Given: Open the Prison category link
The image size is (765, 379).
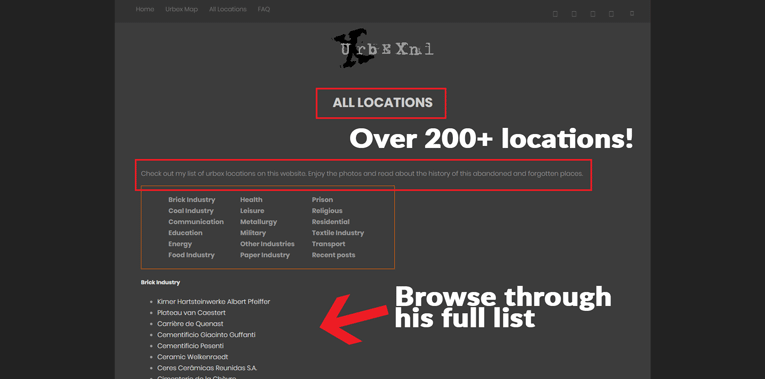Looking at the screenshot, I should coord(322,199).
